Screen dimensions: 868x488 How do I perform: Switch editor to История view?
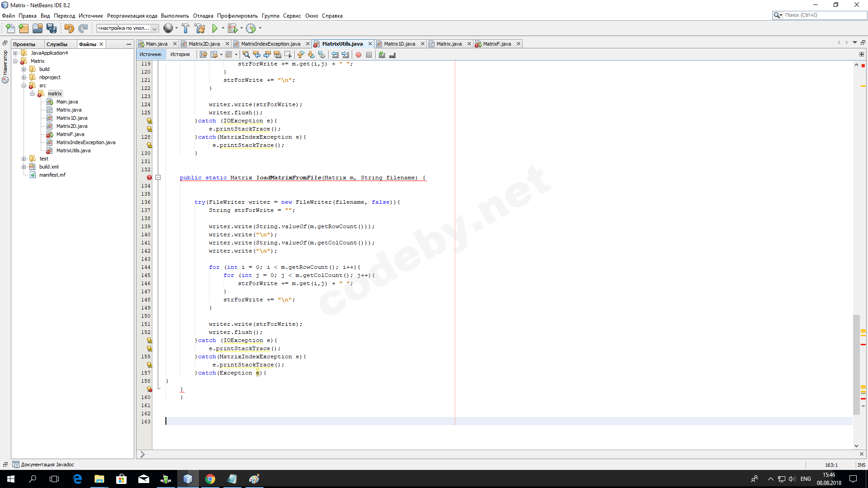click(180, 54)
